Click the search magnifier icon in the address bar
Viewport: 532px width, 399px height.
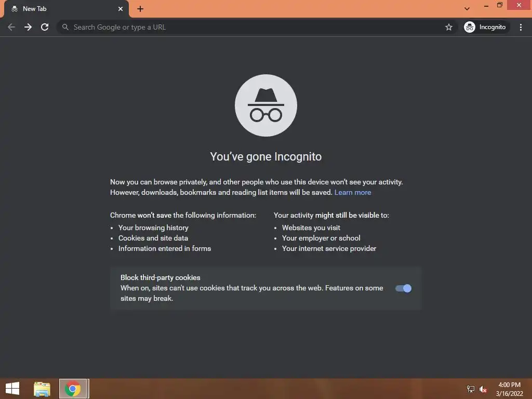click(65, 27)
